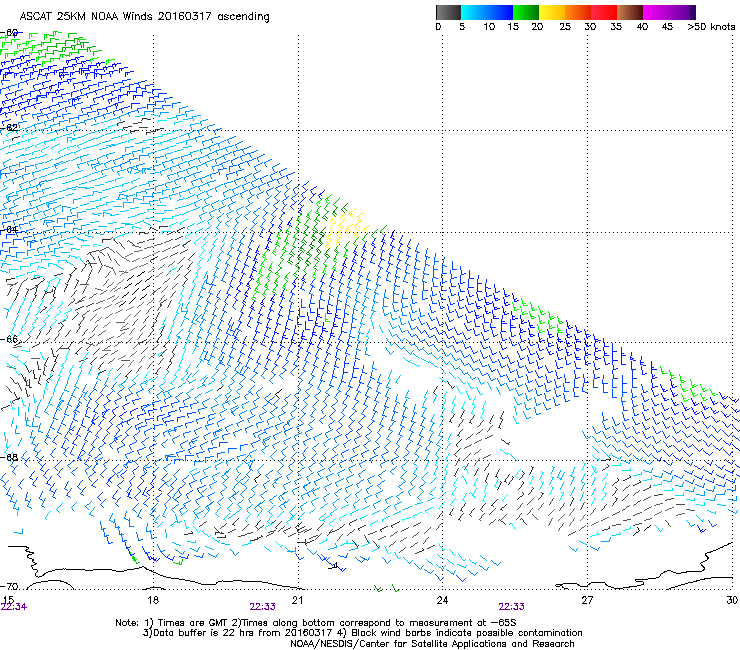Click the legend scale value '40'

pyautogui.click(x=642, y=27)
